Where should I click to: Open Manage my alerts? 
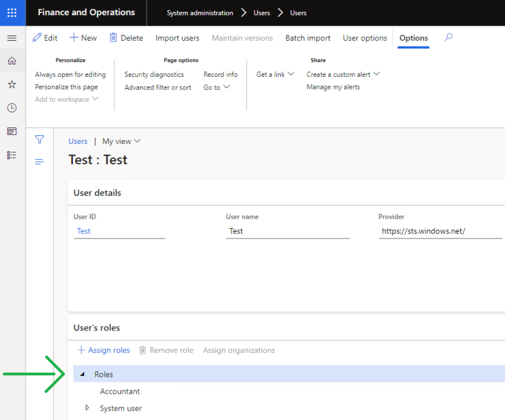333,87
